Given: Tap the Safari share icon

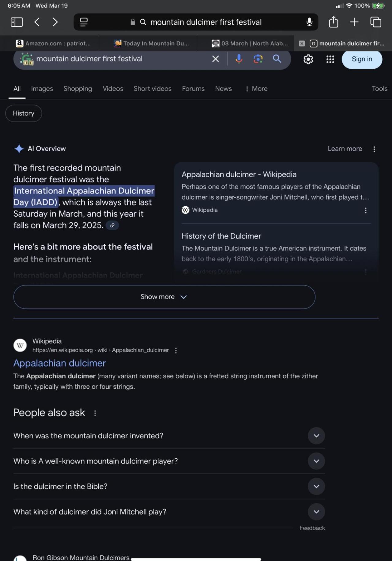Looking at the screenshot, I should pos(334,22).
